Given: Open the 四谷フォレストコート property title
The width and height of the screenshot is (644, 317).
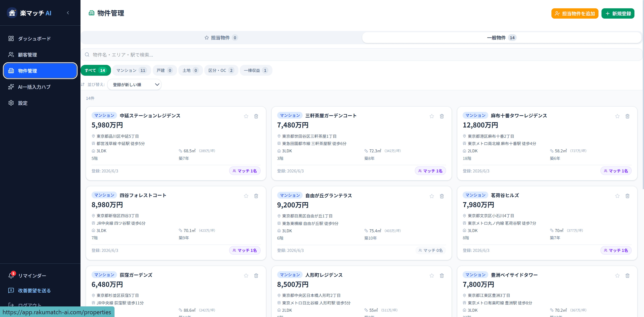Looking at the screenshot, I should (143, 195).
